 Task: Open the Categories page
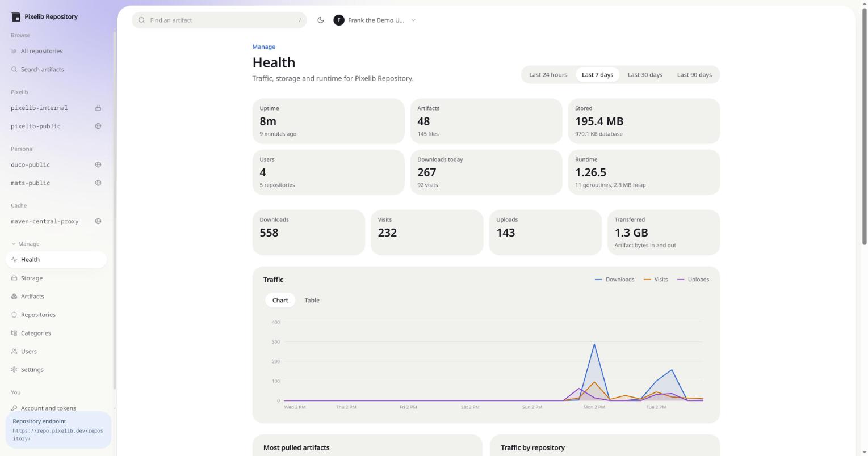coord(56,333)
